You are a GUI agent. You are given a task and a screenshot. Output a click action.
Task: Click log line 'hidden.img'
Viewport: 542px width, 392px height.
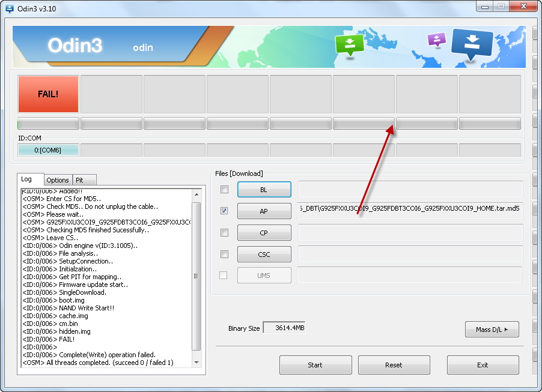tap(56, 331)
